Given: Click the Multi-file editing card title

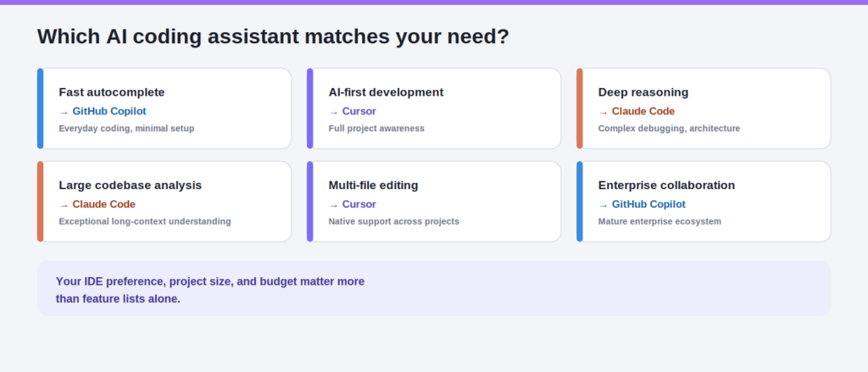Looking at the screenshot, I should point(373,185).
